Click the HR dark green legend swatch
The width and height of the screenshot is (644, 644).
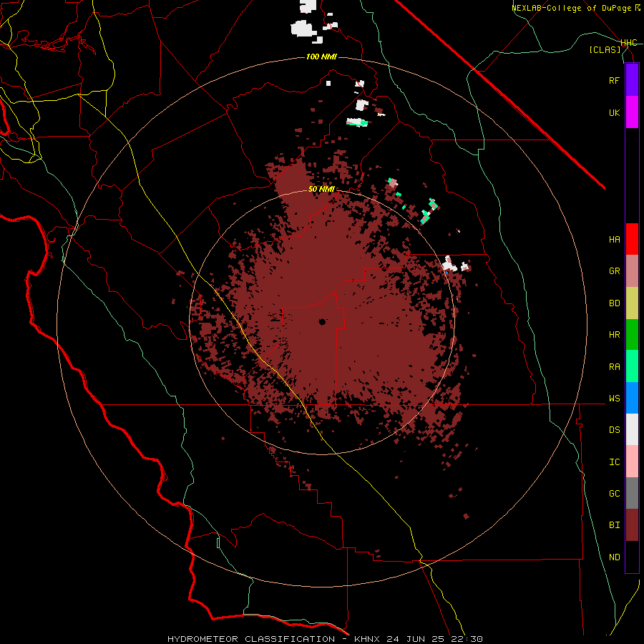pyautogui.click(x=632, y=335)
